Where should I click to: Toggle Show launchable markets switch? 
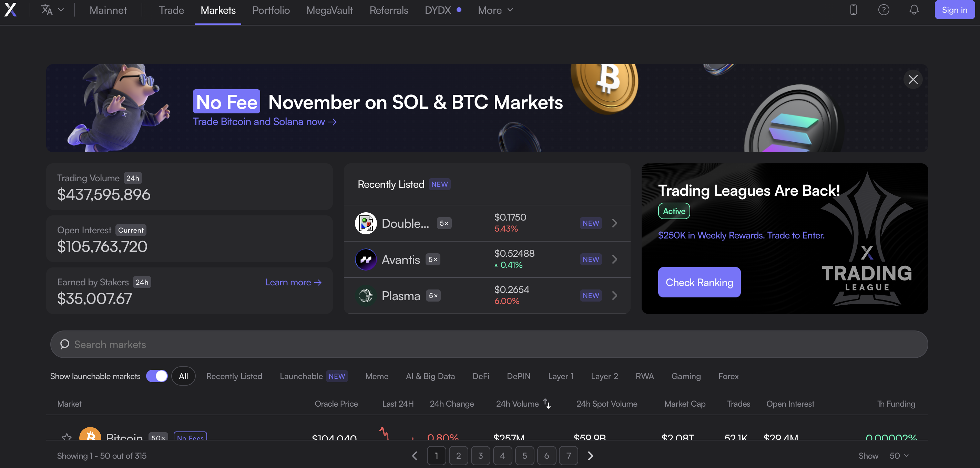[x=157, y=376]
